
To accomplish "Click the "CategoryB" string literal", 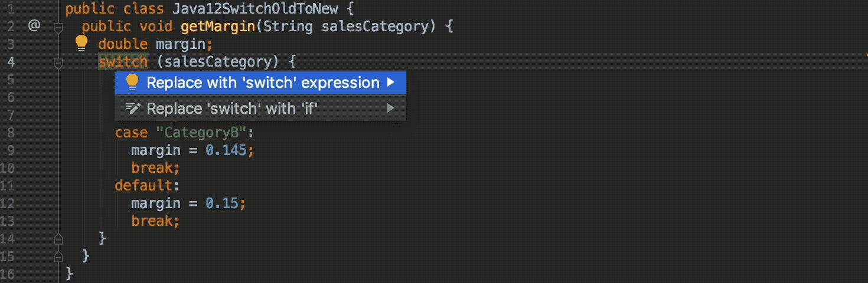I will pyautogui.click(x=201, y=133).
